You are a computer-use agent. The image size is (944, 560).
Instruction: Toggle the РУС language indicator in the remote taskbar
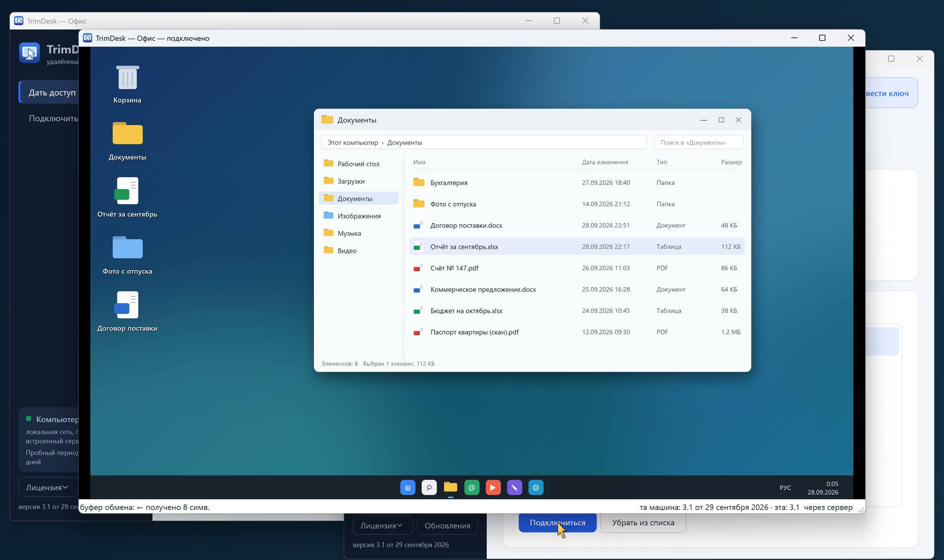[x=785, y=488]
